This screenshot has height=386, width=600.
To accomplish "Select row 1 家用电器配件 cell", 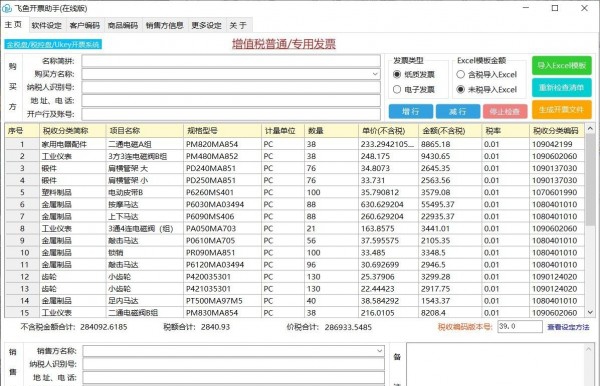I will 73,144.
